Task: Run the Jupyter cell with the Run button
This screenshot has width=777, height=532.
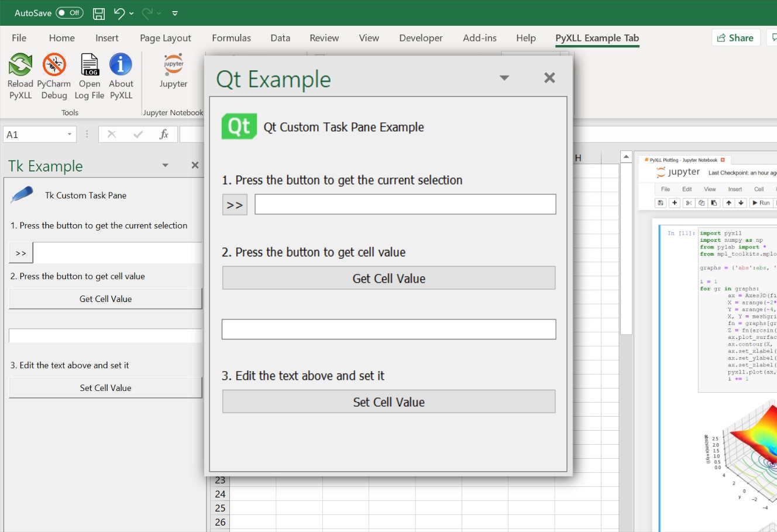Action: [x=761, y=203]
